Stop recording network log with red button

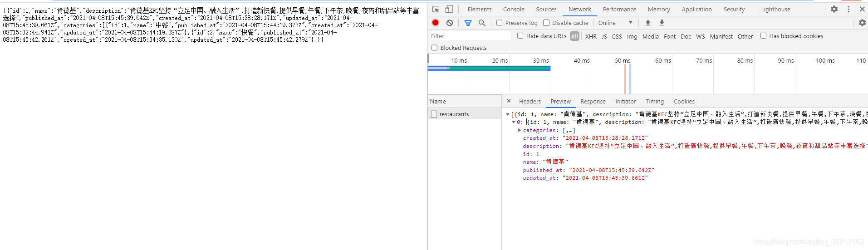point(436,23)
